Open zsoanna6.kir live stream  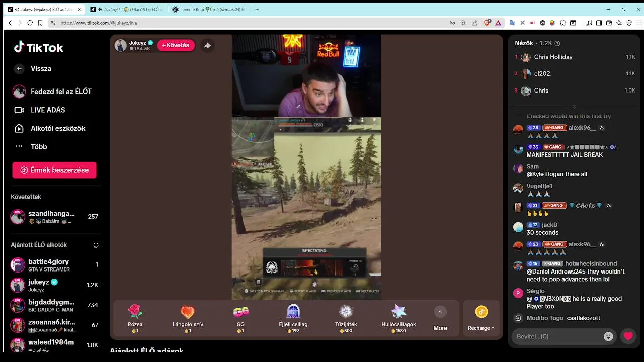(x=54, y=325)
